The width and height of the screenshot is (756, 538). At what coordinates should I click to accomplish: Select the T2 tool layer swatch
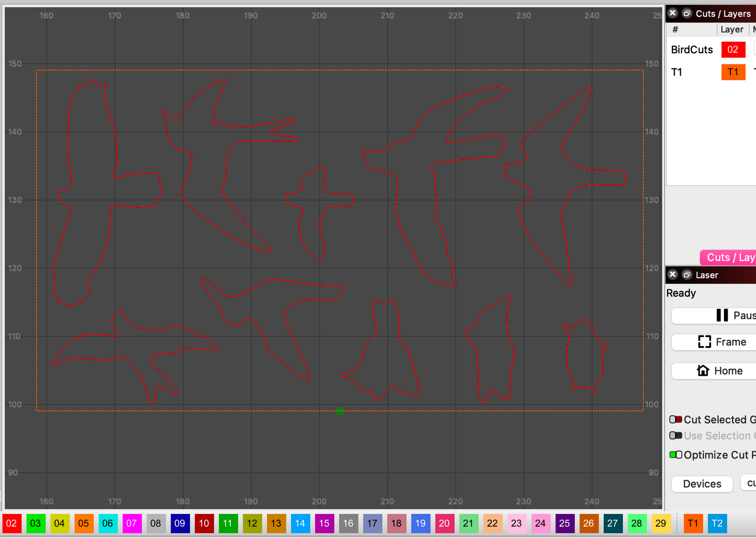click(717, 523)
